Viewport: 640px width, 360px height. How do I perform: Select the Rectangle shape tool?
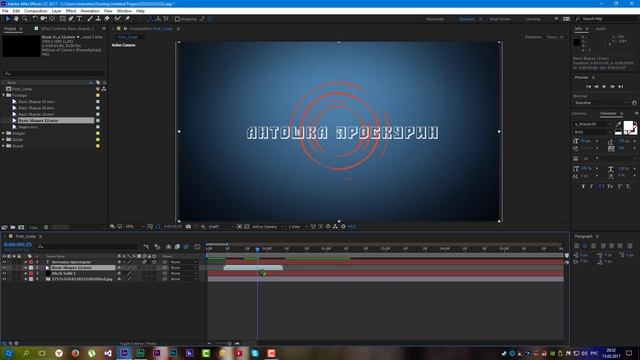pos(62,19)
